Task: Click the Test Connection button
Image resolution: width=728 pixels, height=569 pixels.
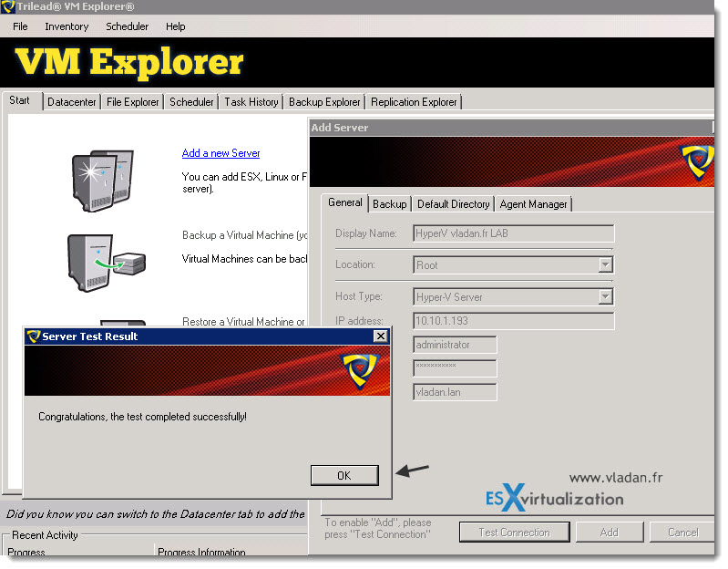Action: coord(515,533)
